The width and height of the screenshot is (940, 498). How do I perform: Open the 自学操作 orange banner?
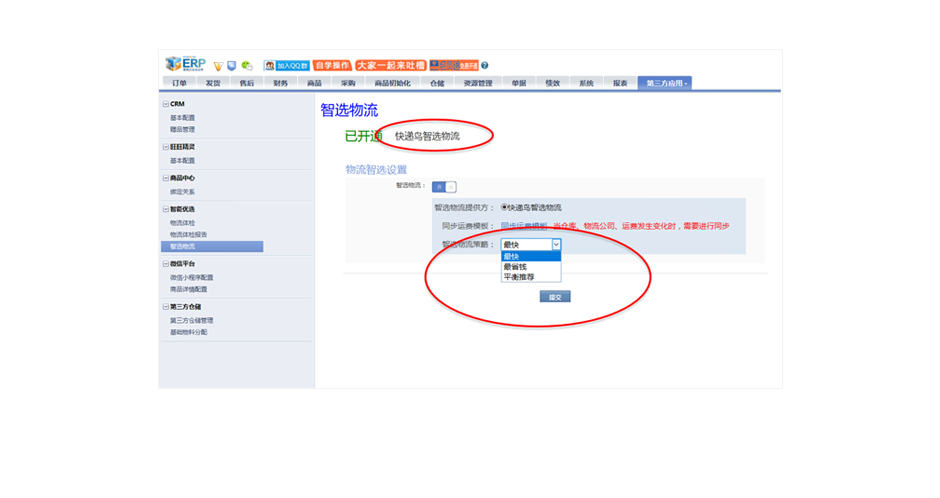(x=332, y=65)
